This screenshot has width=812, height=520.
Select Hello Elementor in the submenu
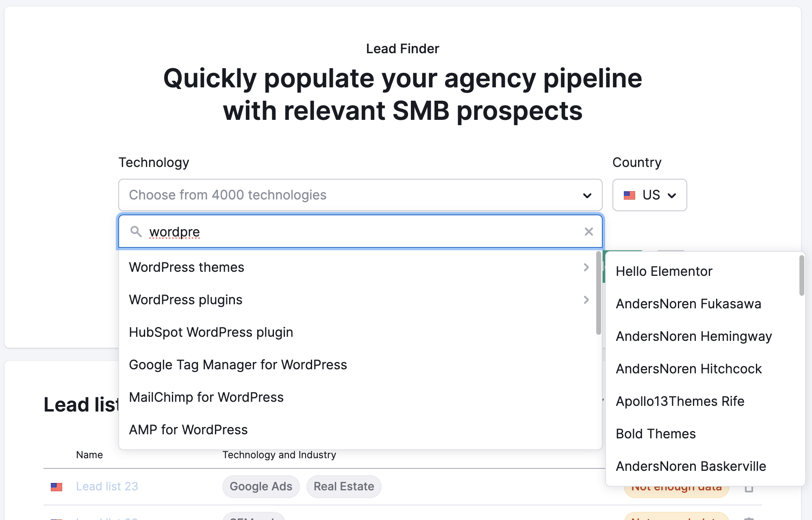tap(664, 271)
